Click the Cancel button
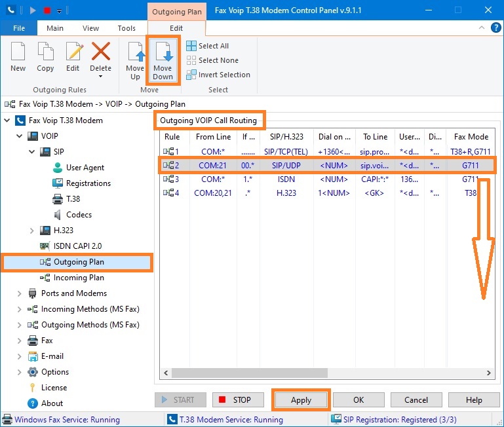Image resolution: width=504 pixels, height=427 pixels. [x=416, y=400]
